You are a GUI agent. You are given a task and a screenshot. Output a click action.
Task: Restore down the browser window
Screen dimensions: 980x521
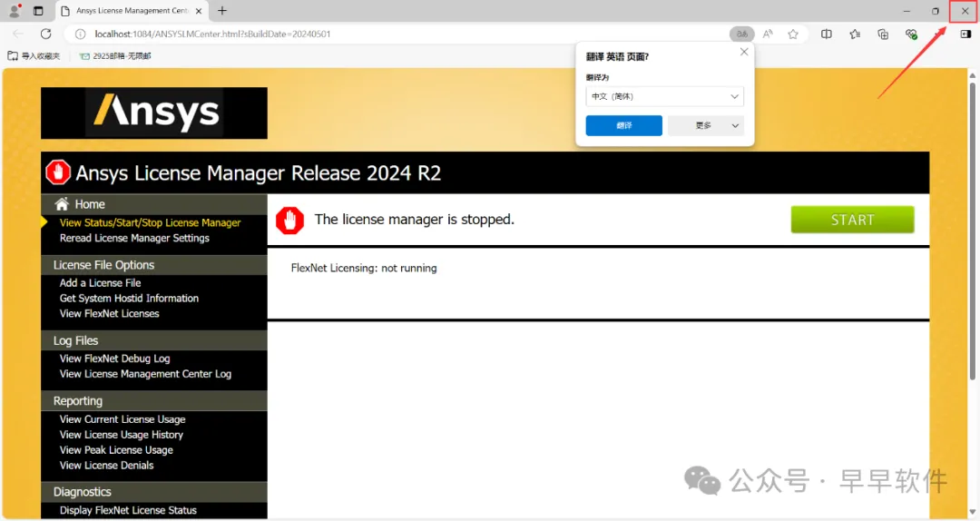coord(935,11)
